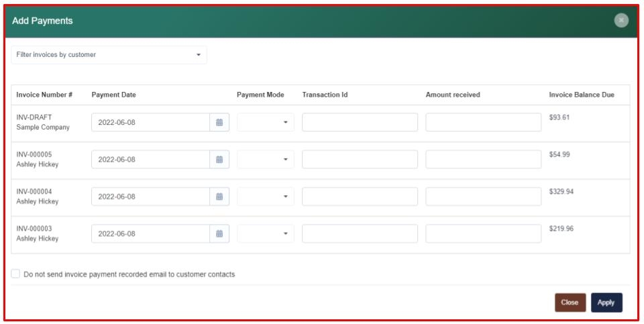Click the INV-DRAFT payment date text field
Screen dimensions: 644x324
[150, 123]
